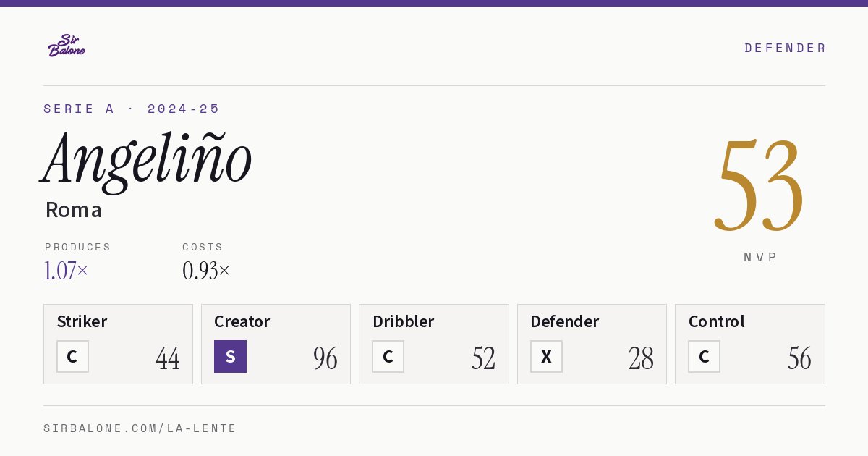Click the Creator score 96
Screen dimensions: 868x456
(x=325, y=358)
